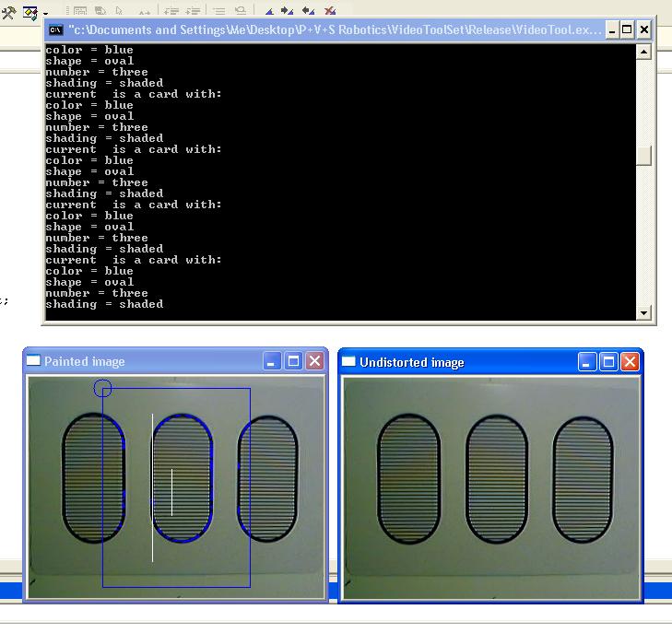The height and width of the screenshot is (633, 672).
Task: Click the first 'current is a card with:' line
Action: [134, 94]
